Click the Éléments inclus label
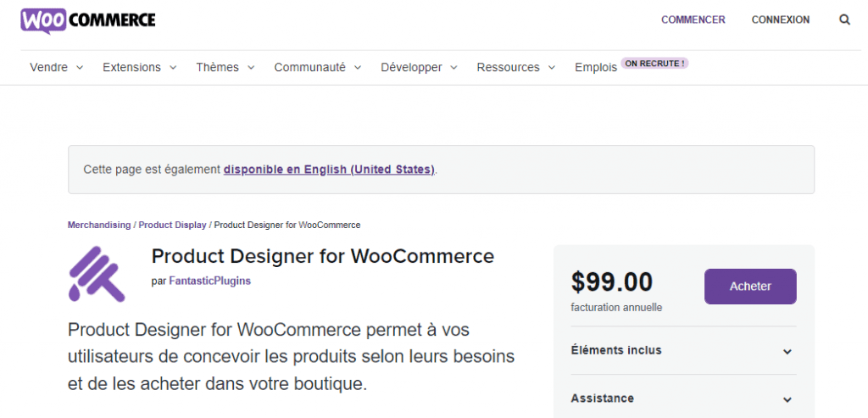The image size is (868, 418). pyautogui.click(x=616, y=350)
